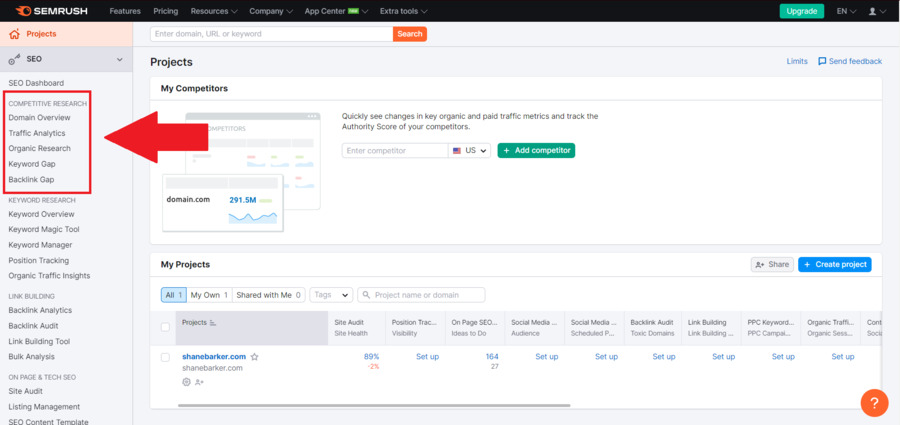Click the Add competitor button

536,150
